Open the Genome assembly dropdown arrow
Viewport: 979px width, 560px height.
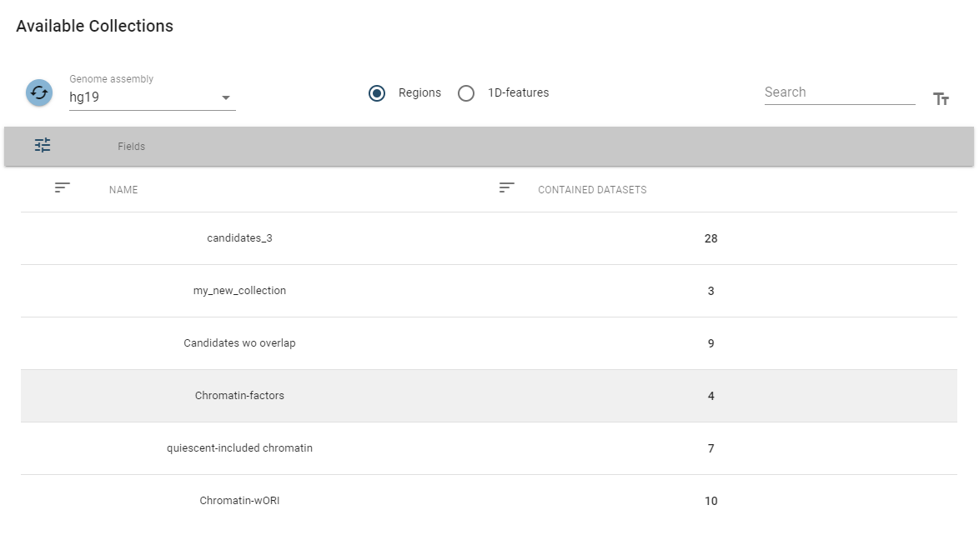(225, 97)
